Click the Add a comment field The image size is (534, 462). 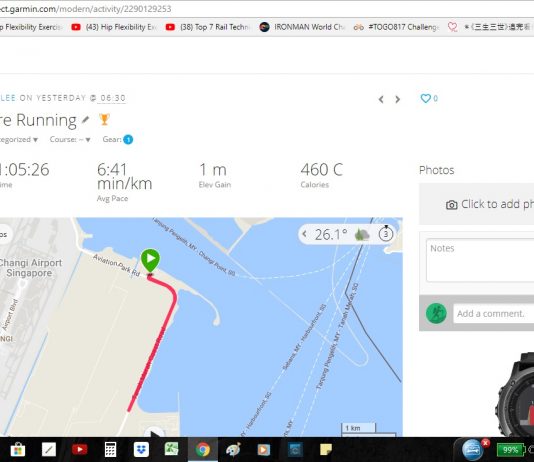[x=493, y=313]
